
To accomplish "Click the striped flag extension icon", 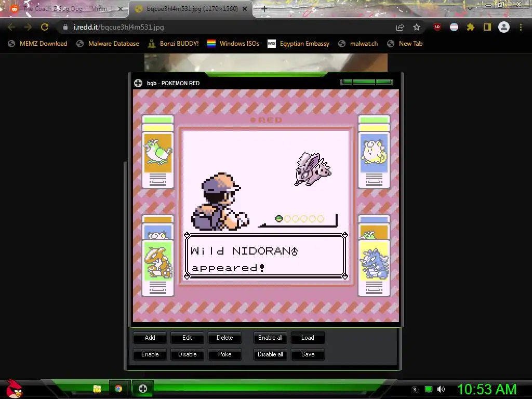I will pos(454,27).
